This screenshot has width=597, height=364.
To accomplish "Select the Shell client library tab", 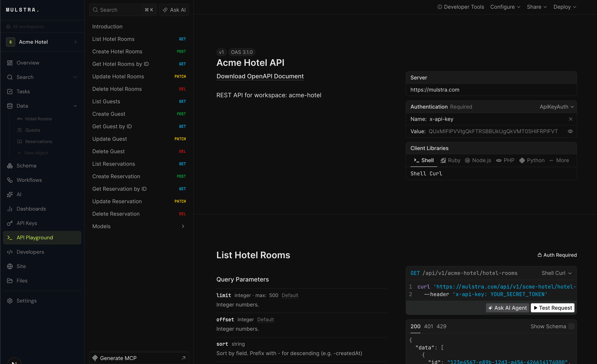I will (424, 160).
